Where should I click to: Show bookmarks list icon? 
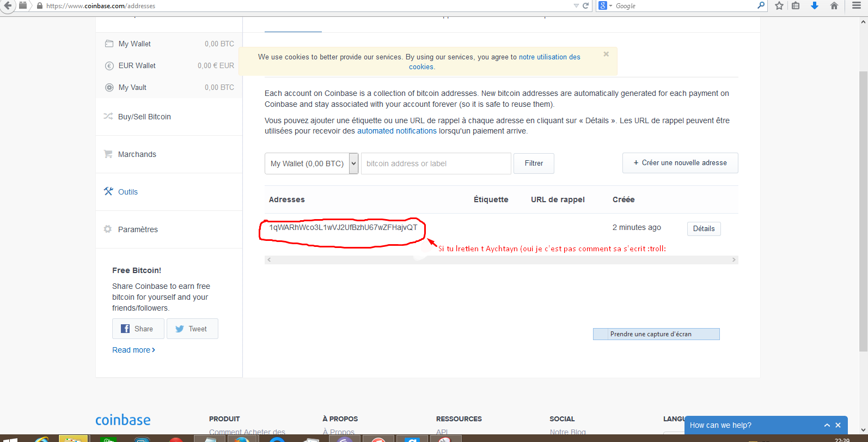pos(796,5)
